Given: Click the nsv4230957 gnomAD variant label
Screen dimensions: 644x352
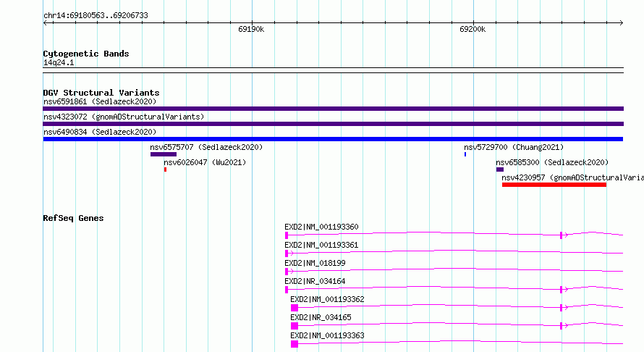Looking at the screenshot, I should tap(572, 177).
